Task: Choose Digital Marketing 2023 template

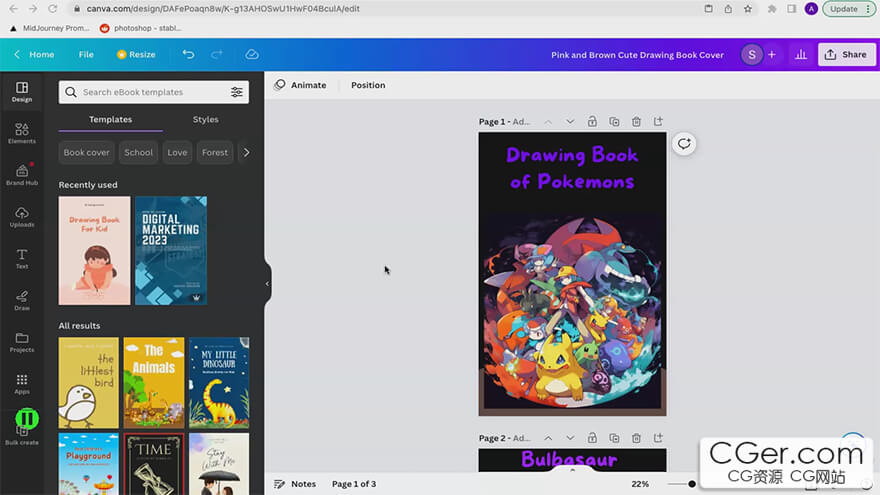Action: pos(171,250)
